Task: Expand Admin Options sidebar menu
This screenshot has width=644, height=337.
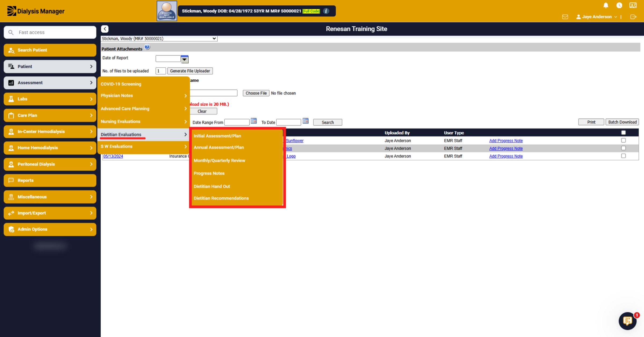Action: (x=50, y=229)
